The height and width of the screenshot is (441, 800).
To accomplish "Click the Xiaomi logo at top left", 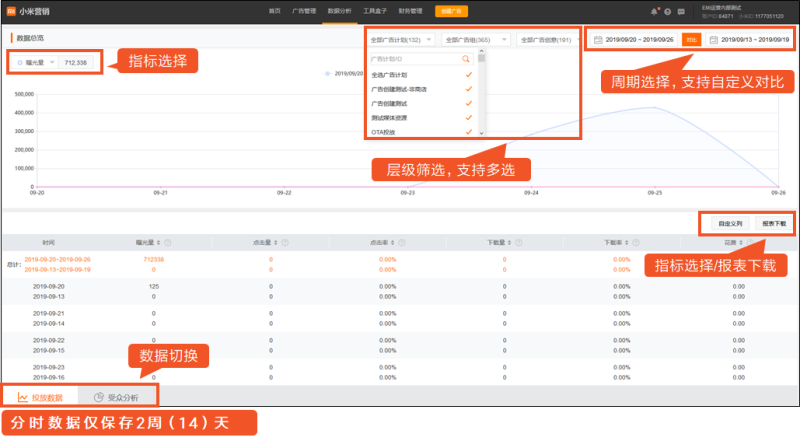I will (x=10, y=10).
